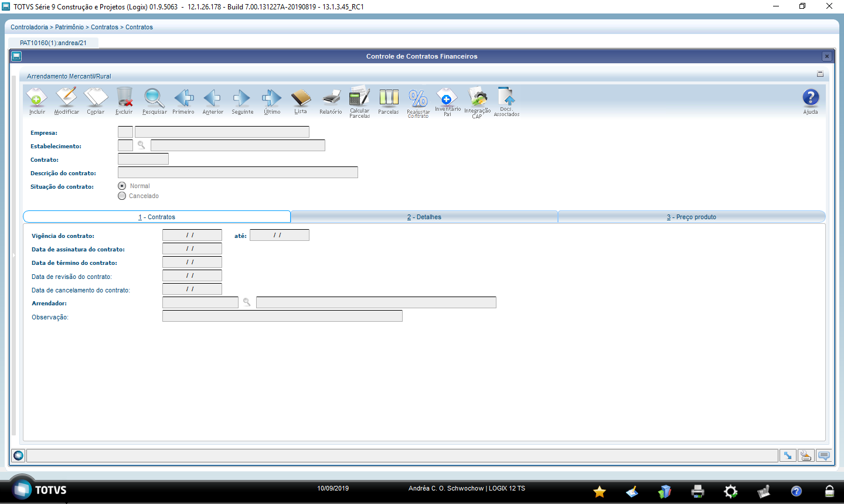Screen dimensions: 844x504
Task: Go to Primeiro record
Action: click(x=183, y=101)
